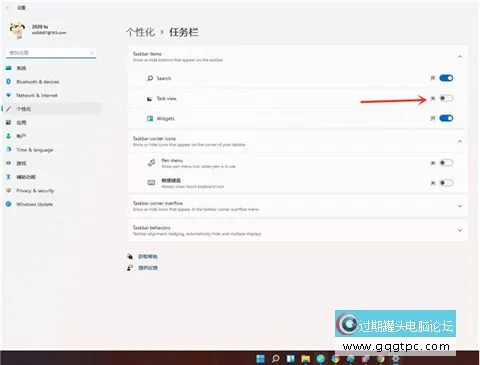Expand the Taskbar corner overflow section
480x365 pixels.
pos(460,206)
